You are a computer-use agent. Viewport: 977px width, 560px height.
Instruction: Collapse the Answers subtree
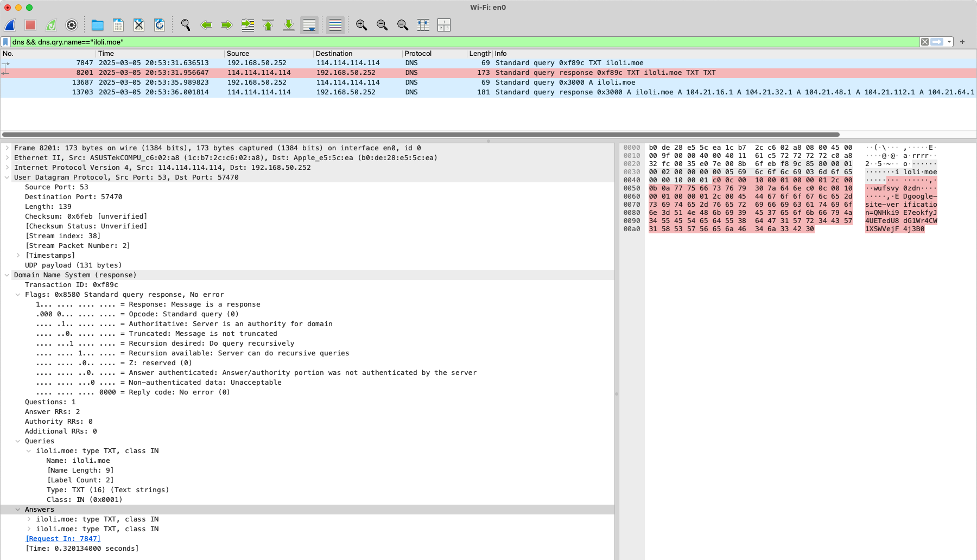pyautogui.click(x=18, y=510)
